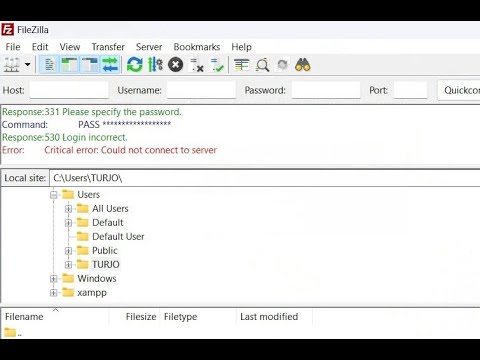Sort by Last modified column
The image size is (480, 360).
point(274,317)
